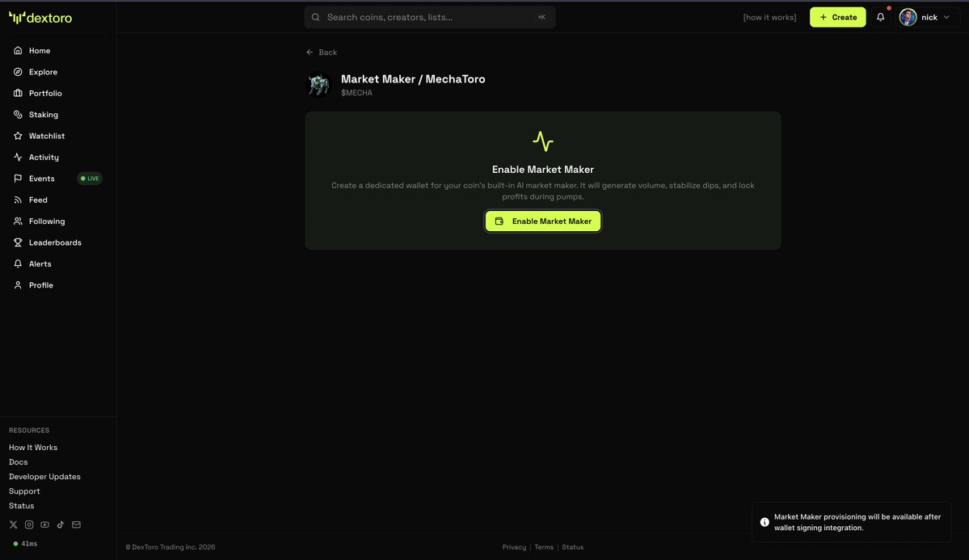Open Alerts in sidebar
The width and height of the screenshot is (969, 560).
(x=40, y=264)
